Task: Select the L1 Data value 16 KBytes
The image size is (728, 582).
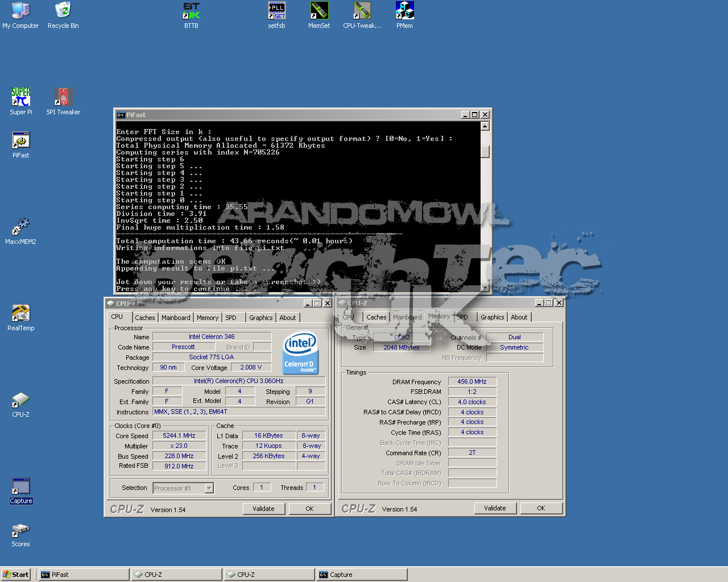Action: coord(268,435)
